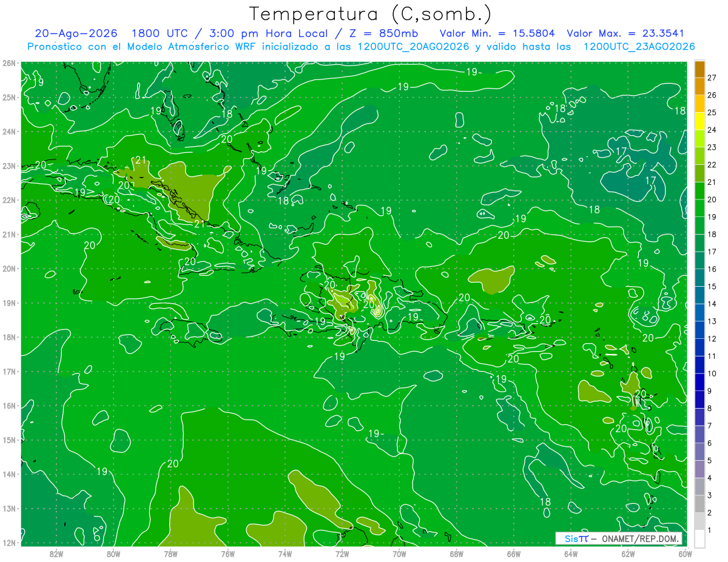Click latitude axis label "23N"
This screenshot has height=562, width=728.
tap(9, 166)
